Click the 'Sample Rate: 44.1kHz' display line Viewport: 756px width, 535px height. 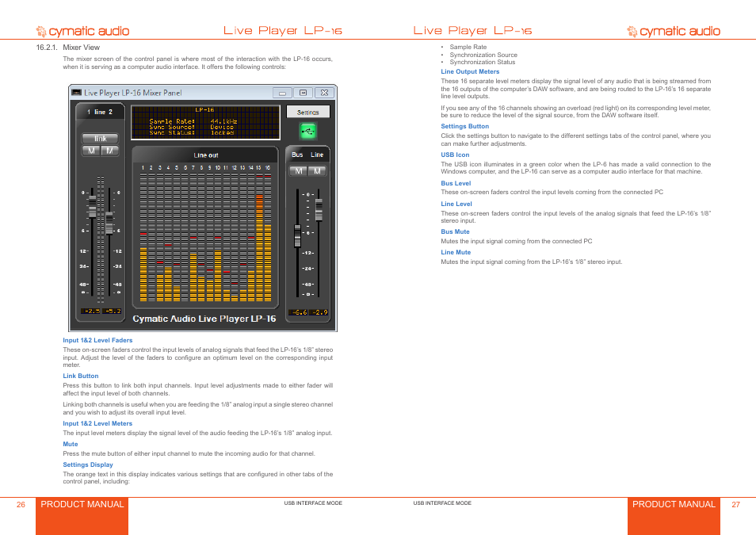click(x=193, y=121)
